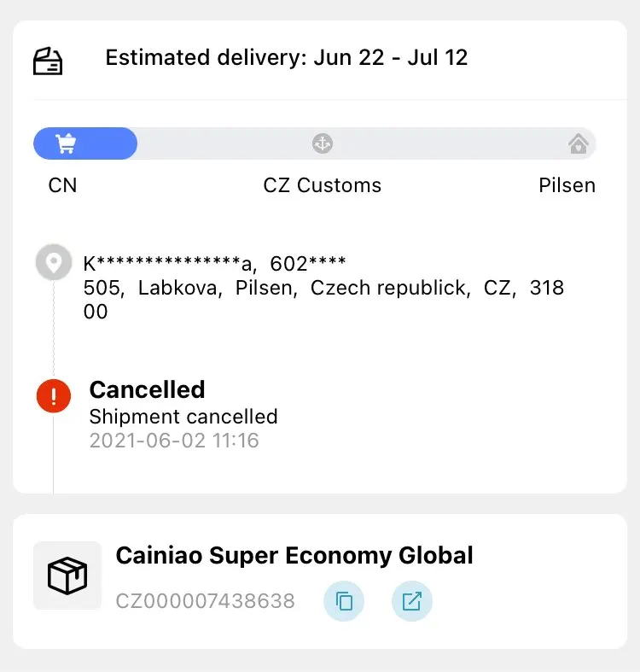Click the red cancelled alert icon

point(54,395)
